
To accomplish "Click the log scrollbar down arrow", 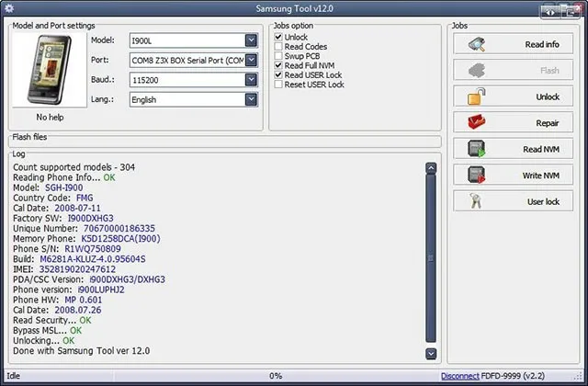I will pos(431,353).
